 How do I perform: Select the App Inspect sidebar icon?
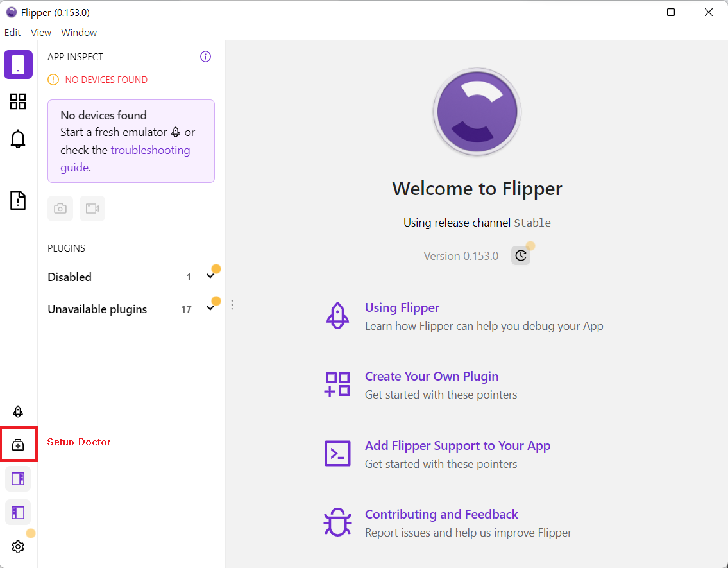tap(18, 64)
